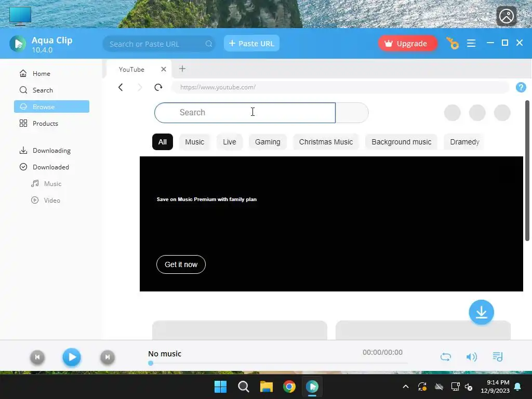
Task: Select the Gaming filter chip
Action: [x=268, y=142]
